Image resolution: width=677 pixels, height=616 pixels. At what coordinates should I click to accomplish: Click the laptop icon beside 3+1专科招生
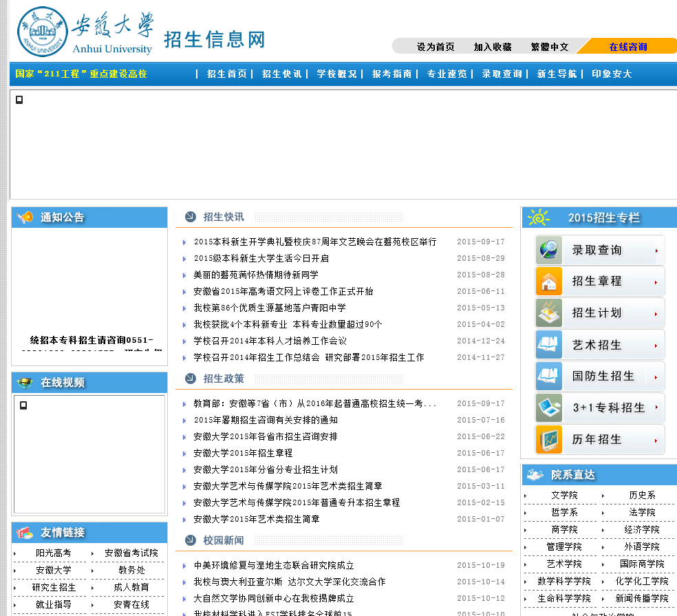549,407
